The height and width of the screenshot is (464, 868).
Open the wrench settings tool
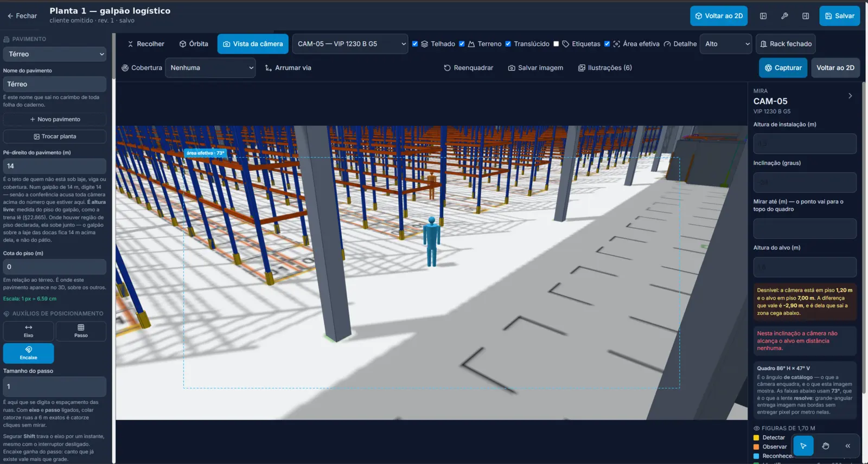784,16
